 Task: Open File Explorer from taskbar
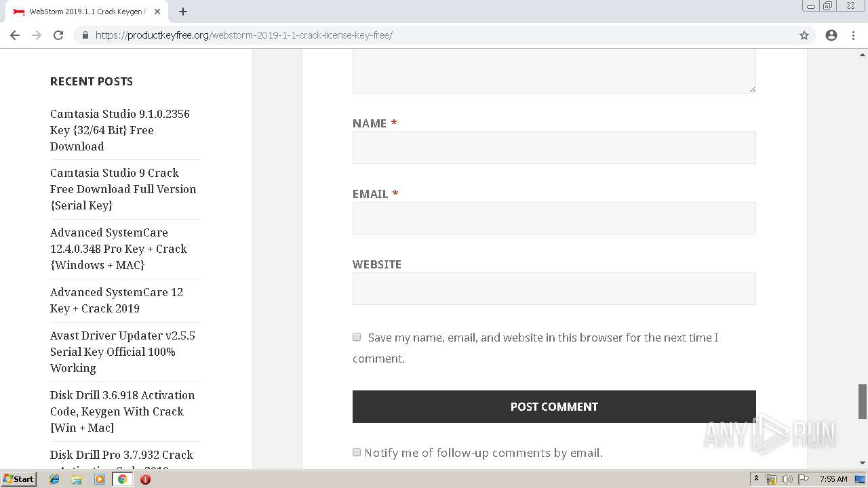[77, 479]
